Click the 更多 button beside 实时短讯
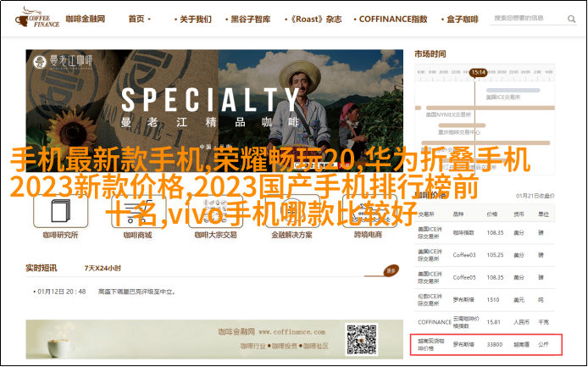This screenshot has height=367, width=588. click(391, 270)
